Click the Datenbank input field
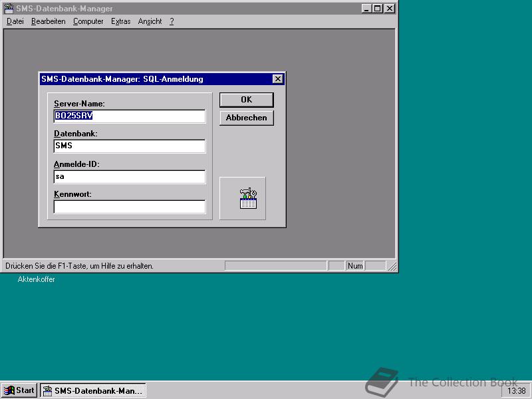 [x=130, y=146]
